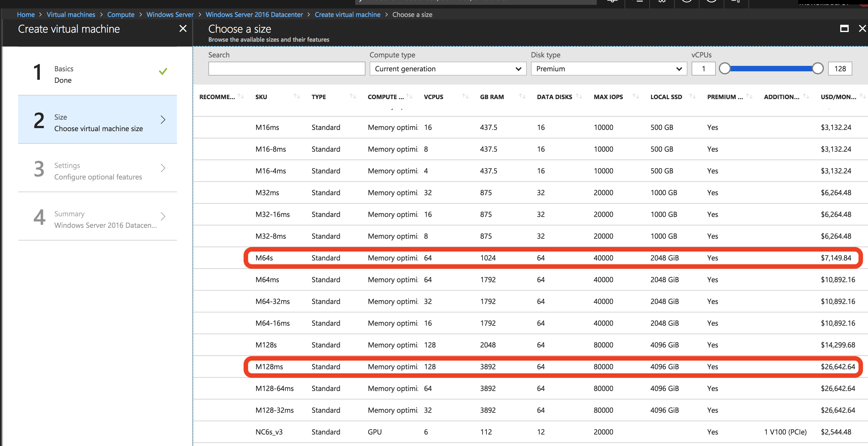The image size is (868, 446).
Task: Go to Windows Server 2016 Datacenter breadcrumb
Action: click(254, 15)
